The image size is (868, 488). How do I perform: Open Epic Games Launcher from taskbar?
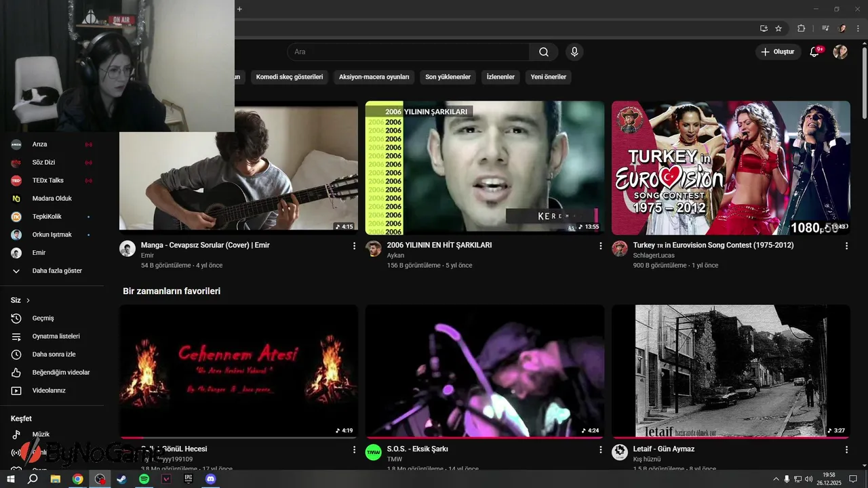(189, 479)
